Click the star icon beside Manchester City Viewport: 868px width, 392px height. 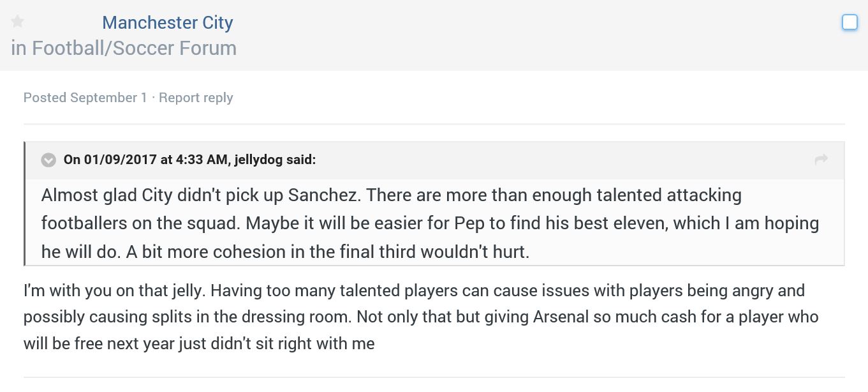(x=18, y=22)
